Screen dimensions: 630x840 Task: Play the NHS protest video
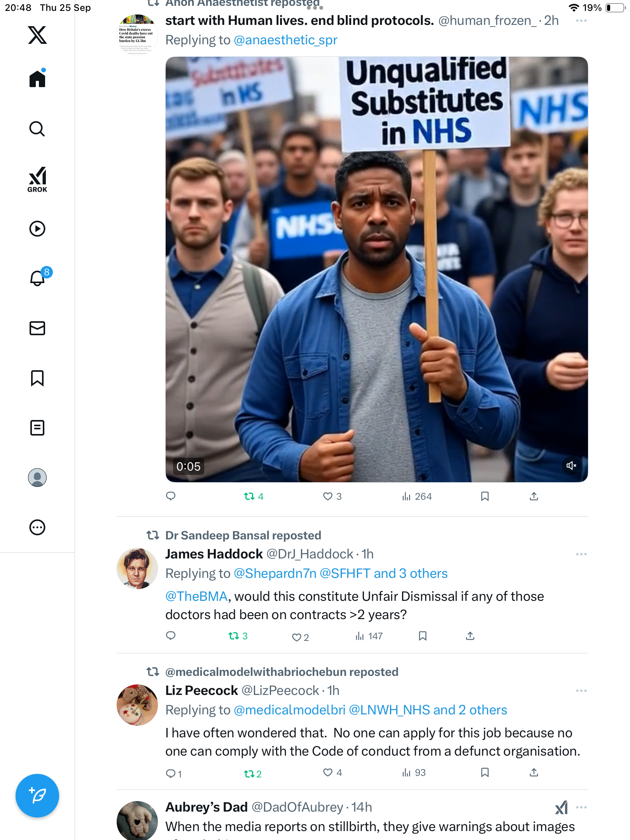coord(376,269)
